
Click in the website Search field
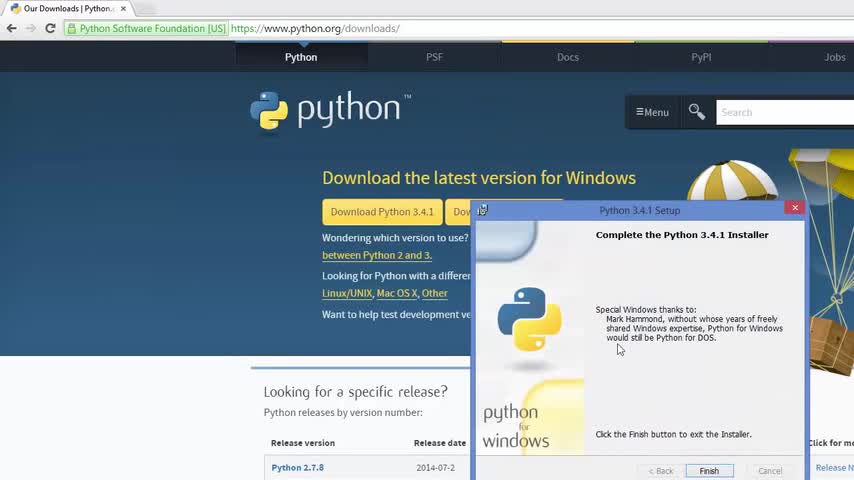coord(784,112)
